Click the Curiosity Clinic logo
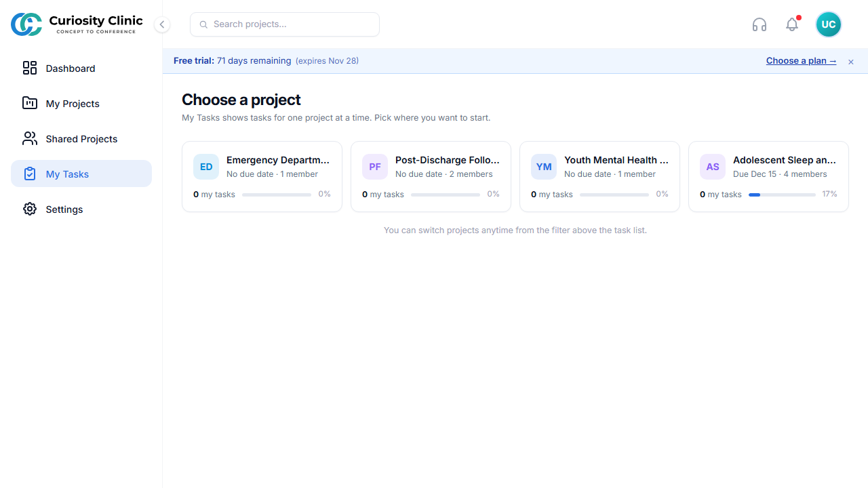 [x=77, y=24]
